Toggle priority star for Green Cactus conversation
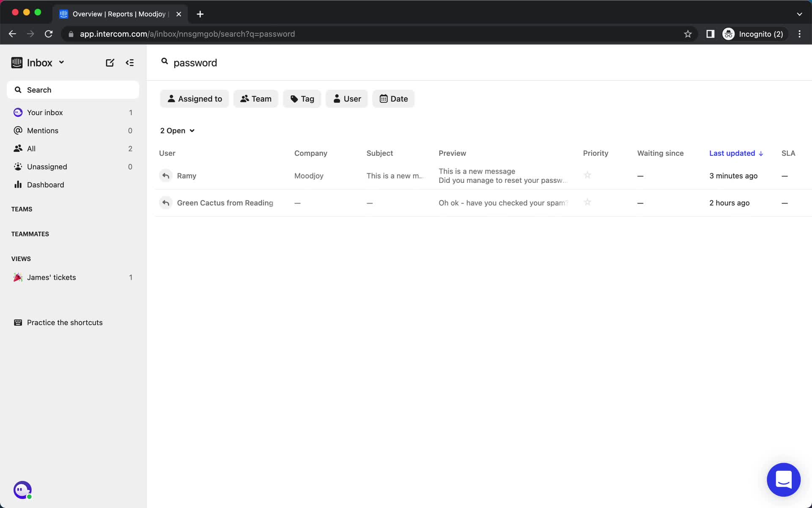The height and width of the screenshot is (508, 812). click(x=587, y=202)
